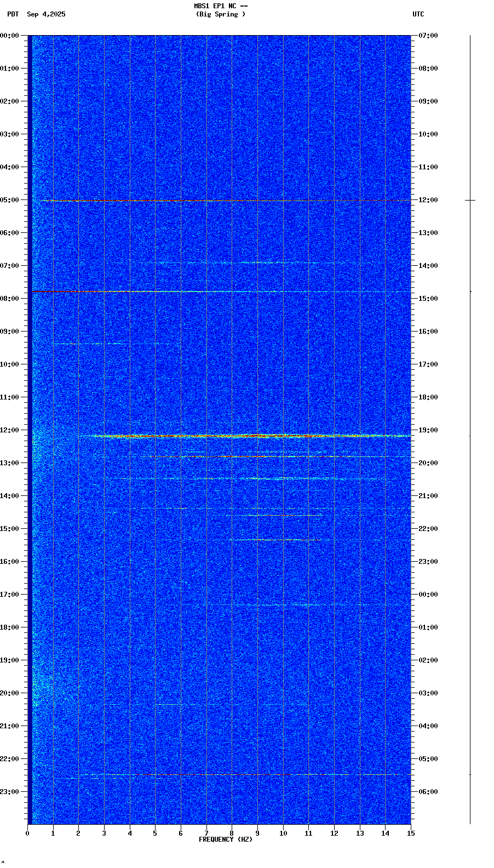Click the PDT 22:00 time label
Image resolution: width=494 pixels, height=868 pixels.
coord(9,759)
